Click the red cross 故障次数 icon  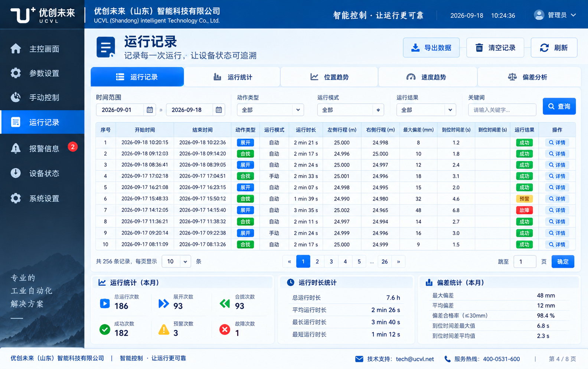point(225,330)
